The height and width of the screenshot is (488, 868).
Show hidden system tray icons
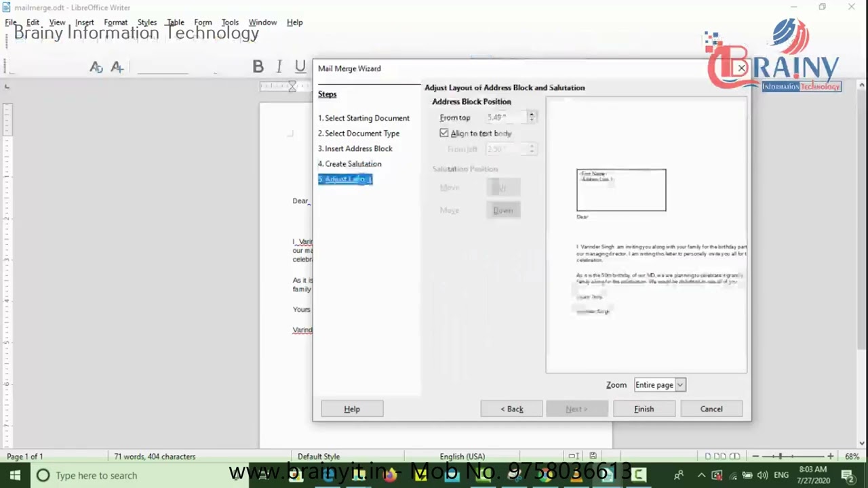pyautogui.click(x=701, y=475)
